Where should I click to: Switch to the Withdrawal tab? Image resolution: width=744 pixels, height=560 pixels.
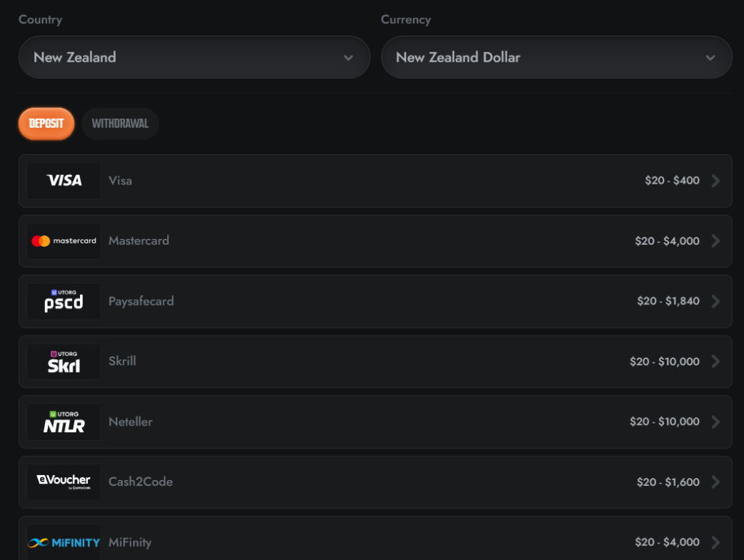[x=120, y=123]
